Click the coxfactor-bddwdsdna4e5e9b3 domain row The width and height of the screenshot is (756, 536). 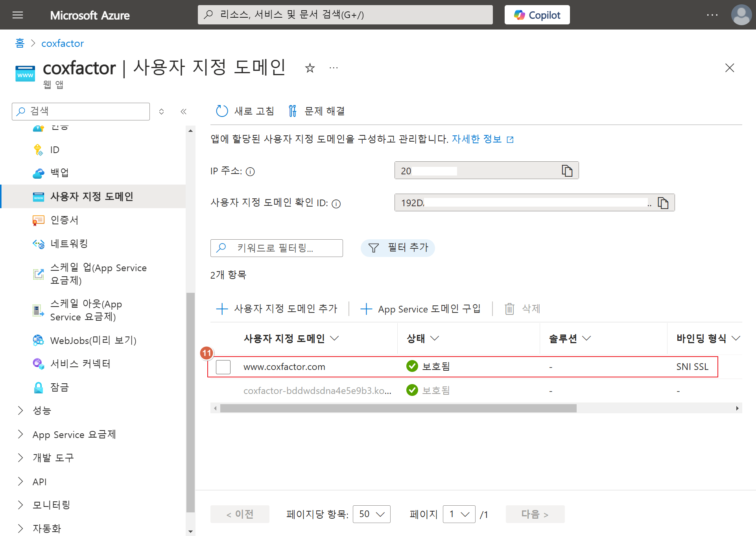coord(476,391)
